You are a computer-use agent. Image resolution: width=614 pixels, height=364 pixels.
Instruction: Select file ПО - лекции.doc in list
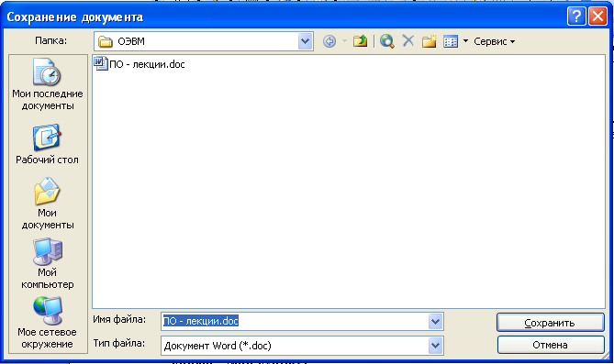point(140,64)
